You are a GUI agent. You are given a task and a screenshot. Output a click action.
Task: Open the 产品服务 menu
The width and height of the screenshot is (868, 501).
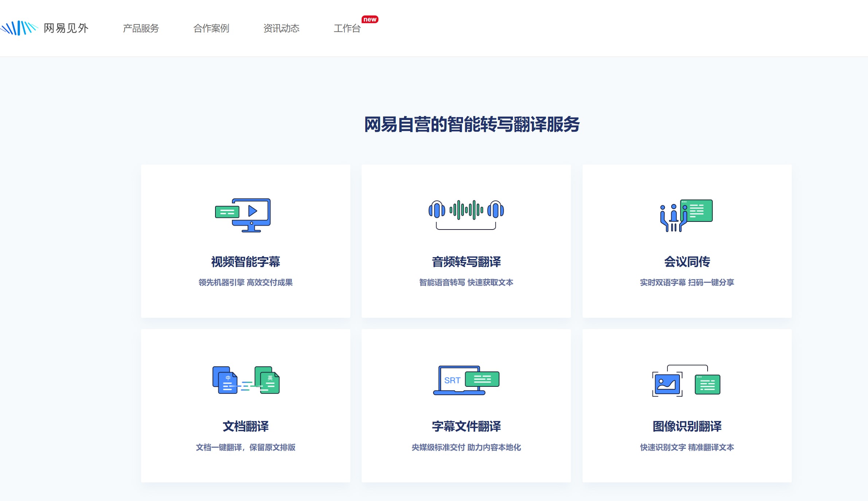point(141,28)
